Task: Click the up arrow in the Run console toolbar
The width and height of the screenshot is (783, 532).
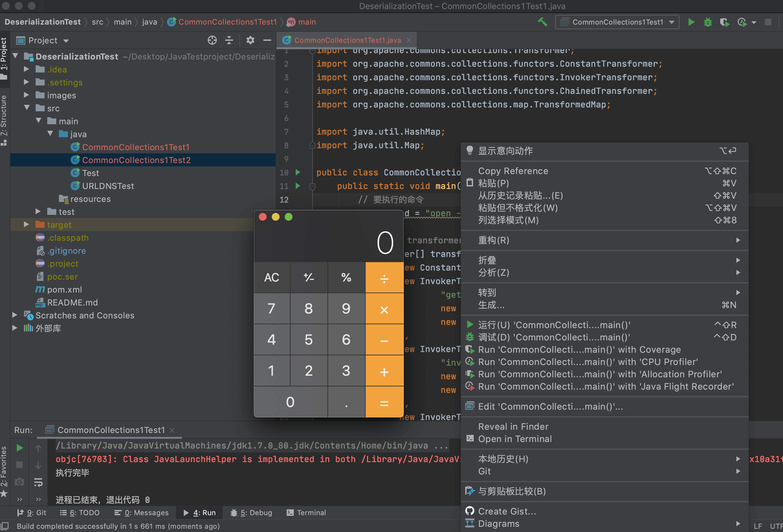Action: [39, 448]
